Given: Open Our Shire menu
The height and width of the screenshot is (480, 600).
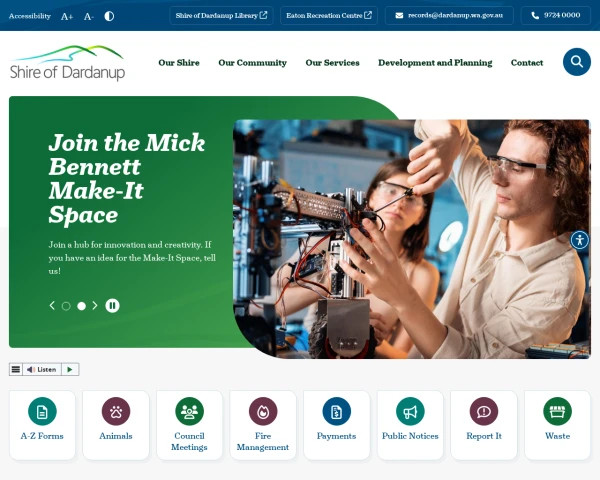Looking at the screenshot, I should click(x=179, y=63).
